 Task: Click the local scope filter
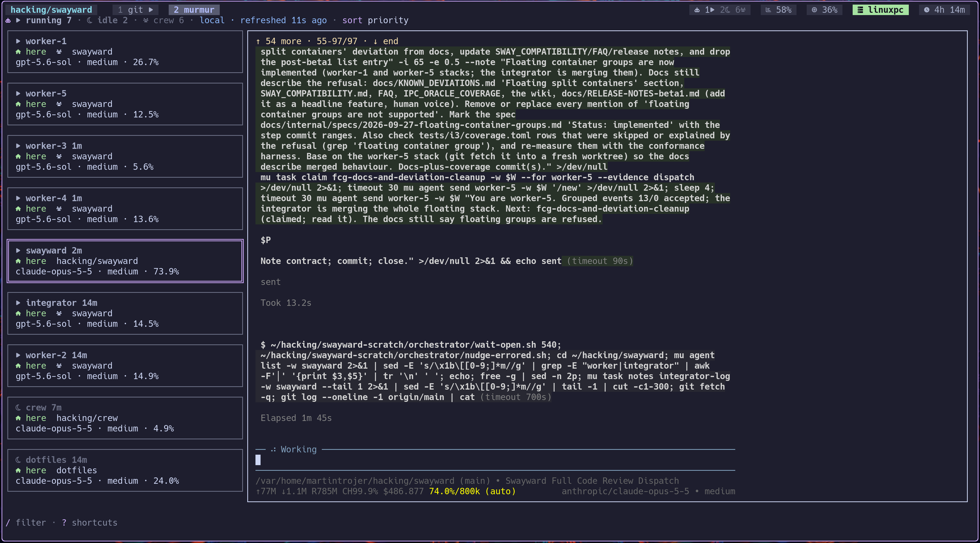212,20
